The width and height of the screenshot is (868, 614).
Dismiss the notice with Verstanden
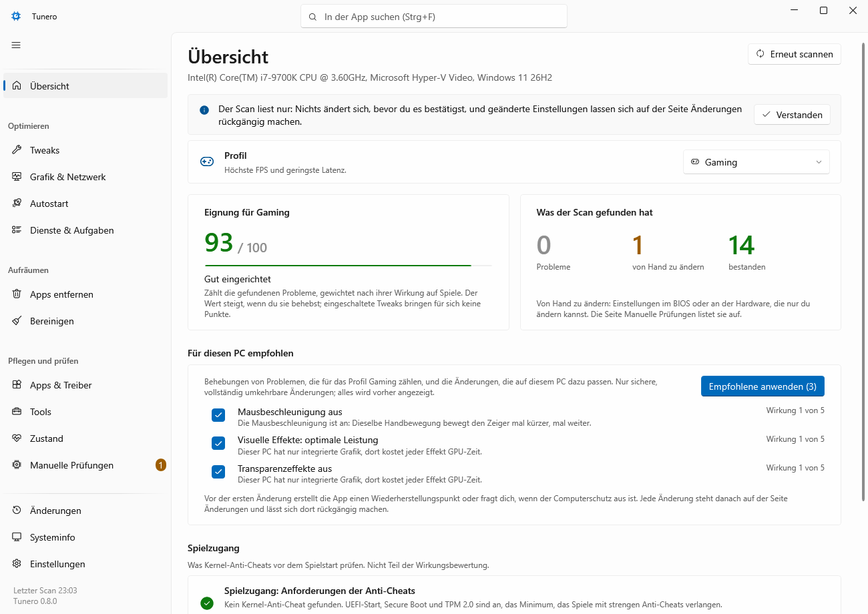coord(793,115)
